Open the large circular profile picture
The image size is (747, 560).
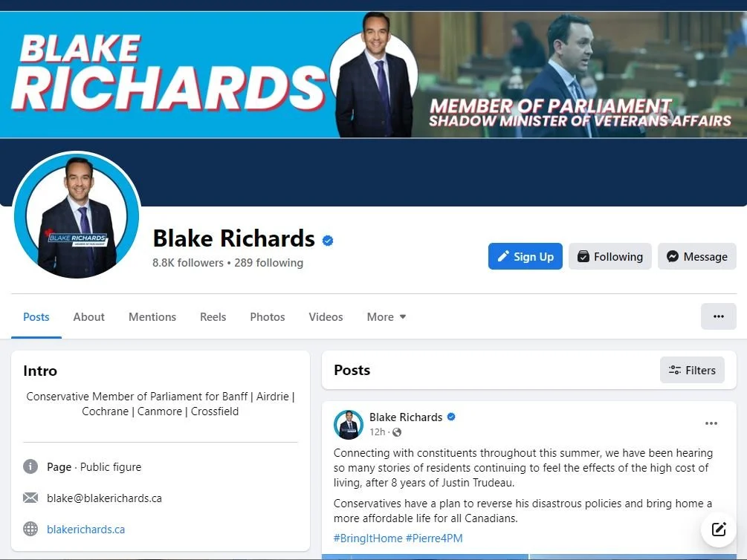coord(77,215)
